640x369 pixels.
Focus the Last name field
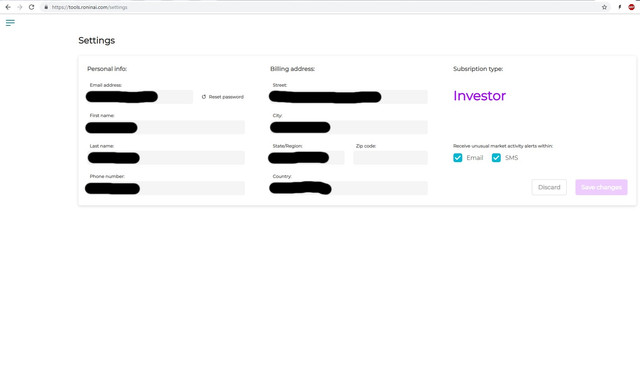coord(165,158)
